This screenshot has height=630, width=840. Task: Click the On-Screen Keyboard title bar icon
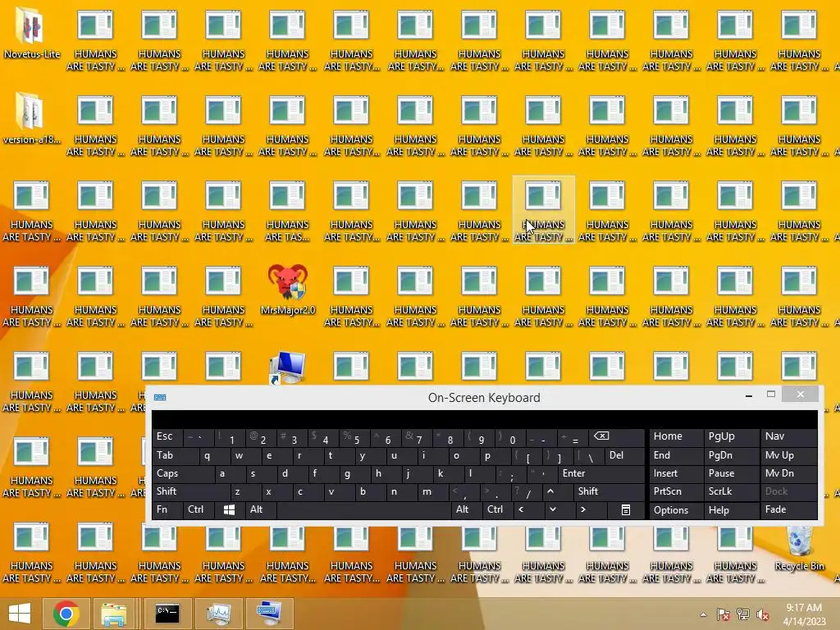click(160, 397)
